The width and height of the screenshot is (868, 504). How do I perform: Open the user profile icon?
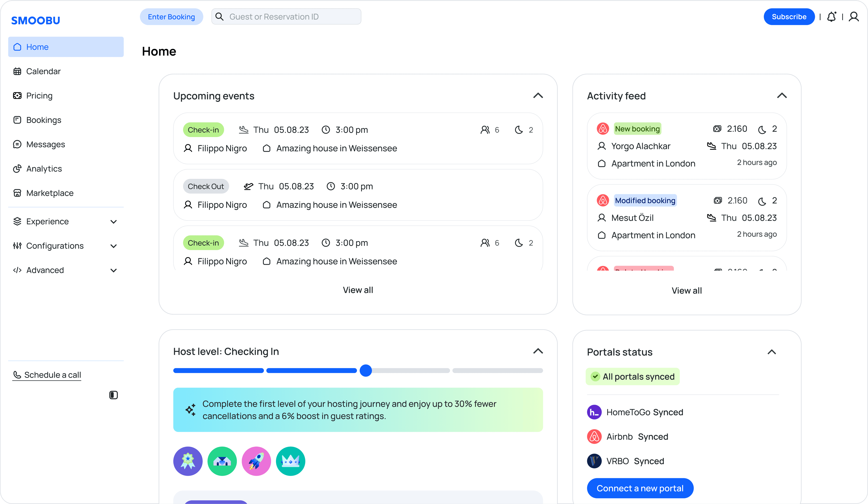pyautogui.click(x=854, y=17)
